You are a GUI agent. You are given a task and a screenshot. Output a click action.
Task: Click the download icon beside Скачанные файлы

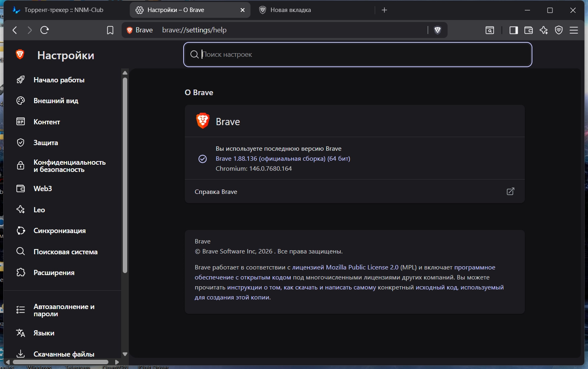20,353
